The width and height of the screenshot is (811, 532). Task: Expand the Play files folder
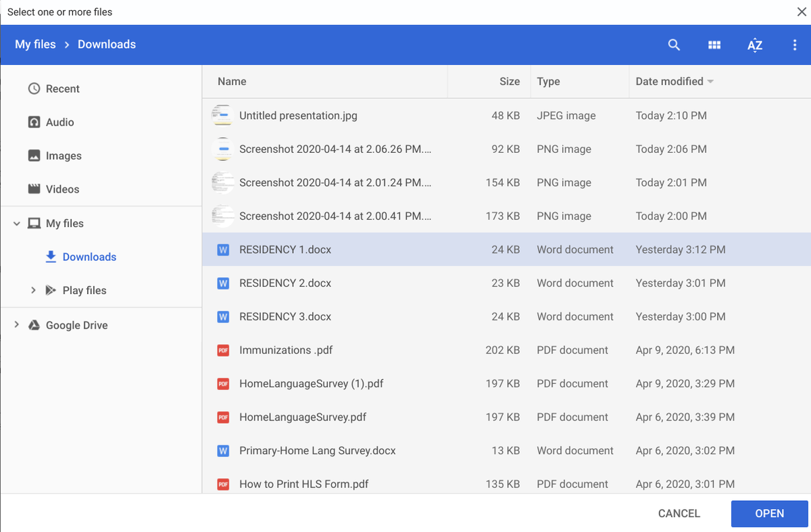[33, 290]
